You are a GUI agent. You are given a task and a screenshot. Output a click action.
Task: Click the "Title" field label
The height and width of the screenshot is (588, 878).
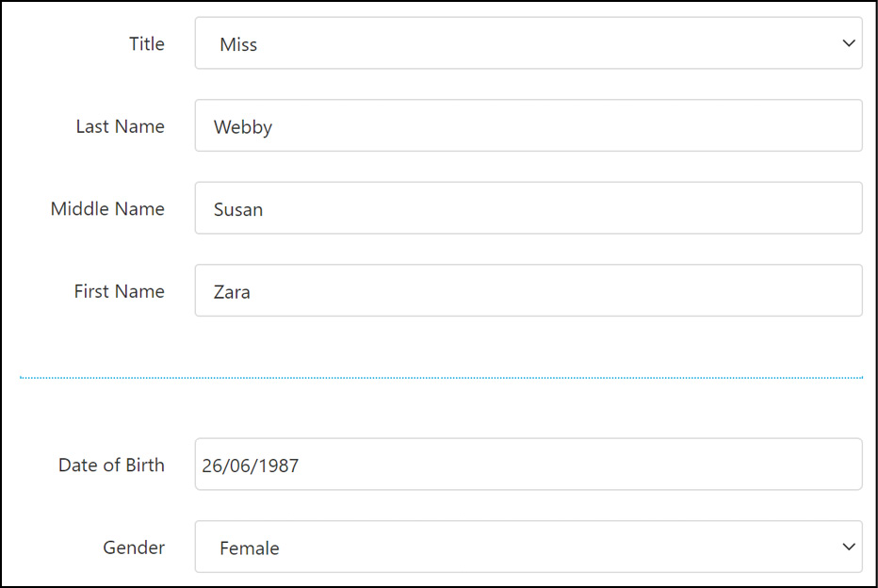(147, 43)
